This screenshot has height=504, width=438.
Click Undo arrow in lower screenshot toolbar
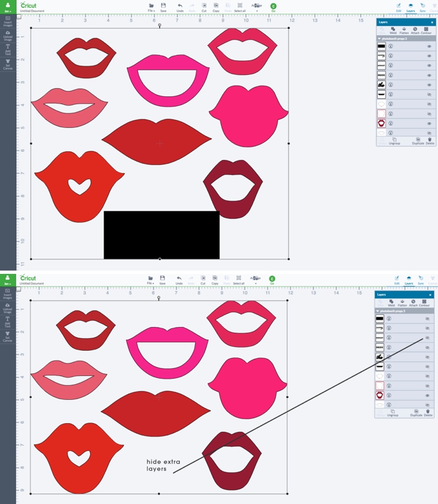coord(179,280)
